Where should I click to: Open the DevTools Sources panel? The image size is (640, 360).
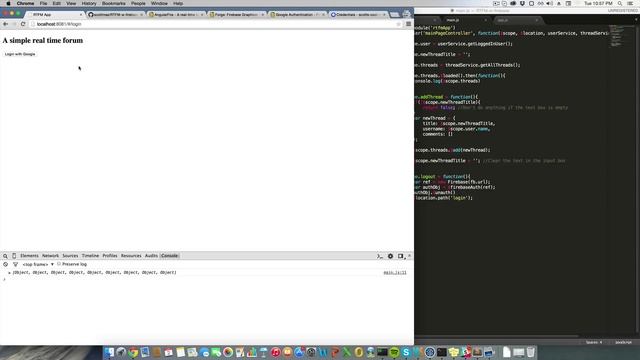pos(70,256)
